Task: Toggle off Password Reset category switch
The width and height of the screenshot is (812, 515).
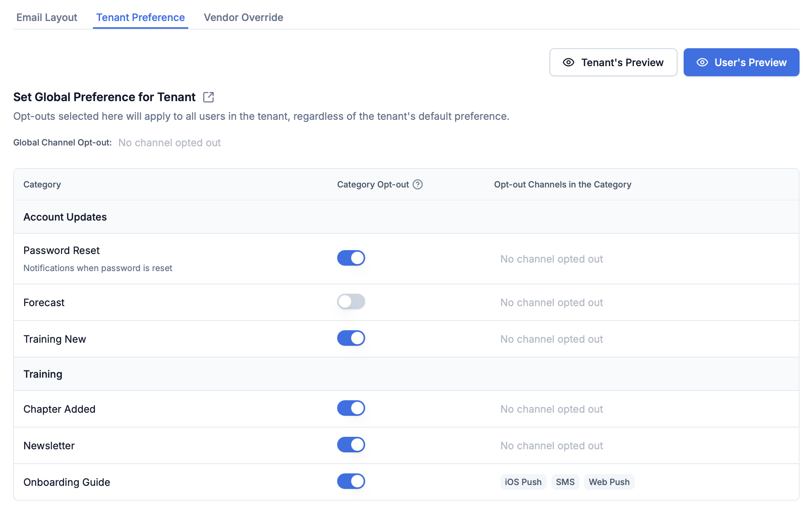Action: tap(351, 258)
